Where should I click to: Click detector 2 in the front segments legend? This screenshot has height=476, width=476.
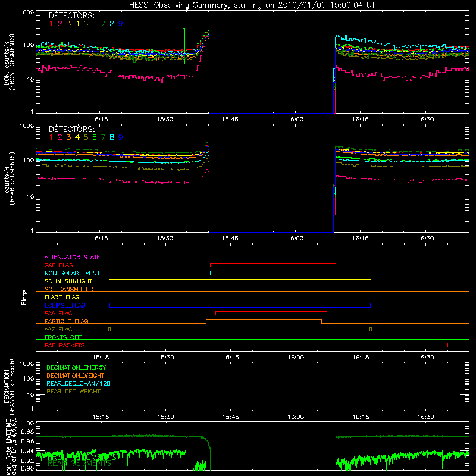click(60, 23)
